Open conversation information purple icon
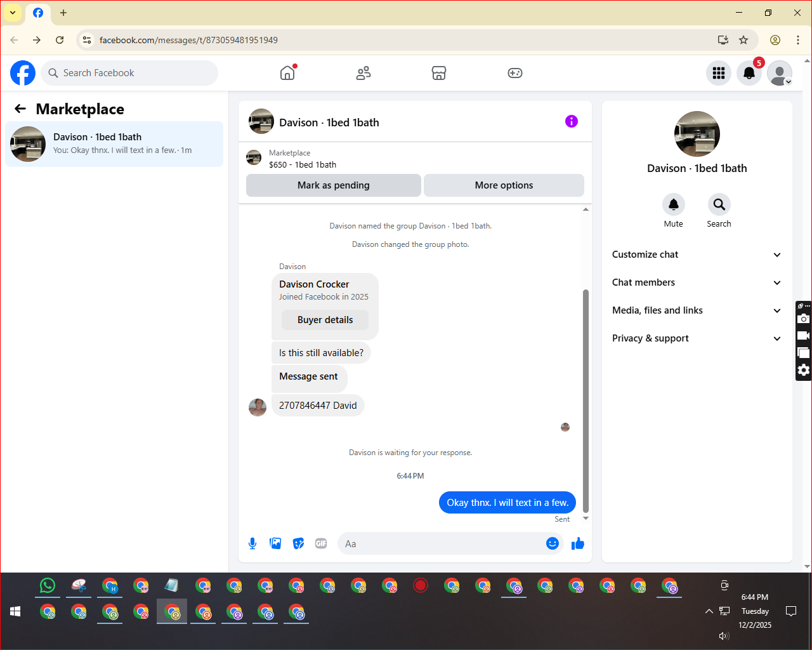812x650 pixels. (x=572, y=121)
